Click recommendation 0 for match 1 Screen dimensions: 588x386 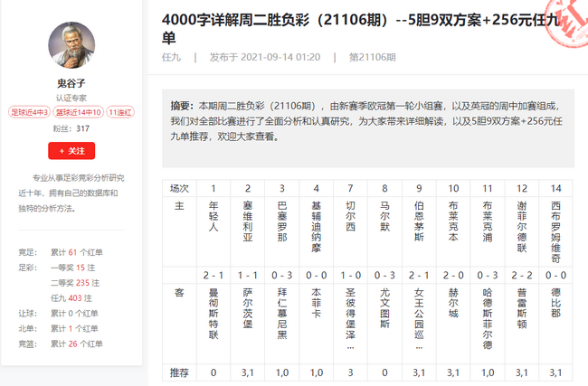coord(213,372)
